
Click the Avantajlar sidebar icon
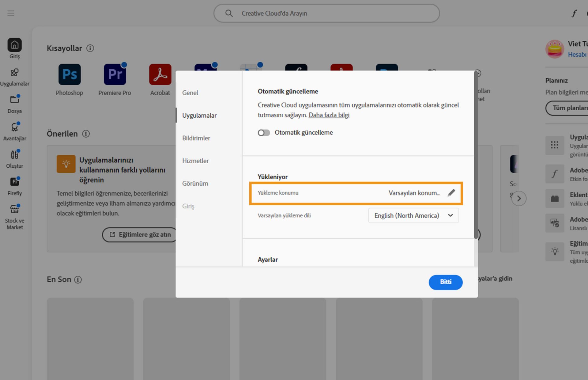pos(14,127)
